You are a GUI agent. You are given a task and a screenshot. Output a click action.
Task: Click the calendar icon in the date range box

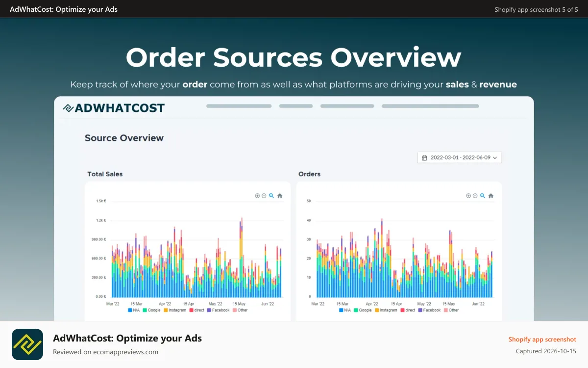424,158
